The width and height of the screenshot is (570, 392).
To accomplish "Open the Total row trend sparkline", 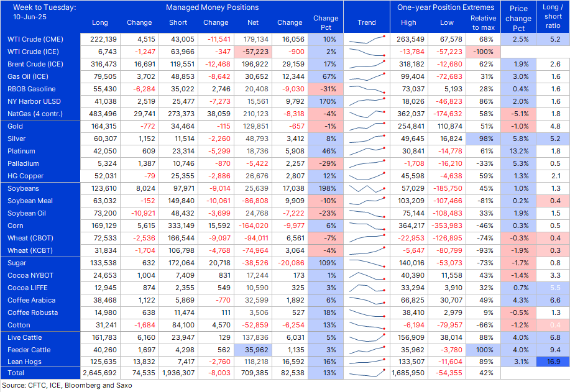I will (367, 373).
